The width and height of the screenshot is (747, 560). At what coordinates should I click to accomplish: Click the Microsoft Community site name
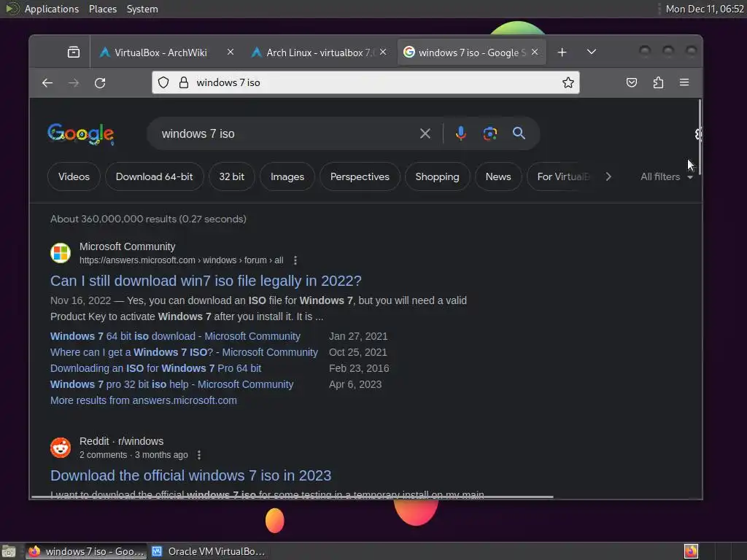tap(127, 246)
